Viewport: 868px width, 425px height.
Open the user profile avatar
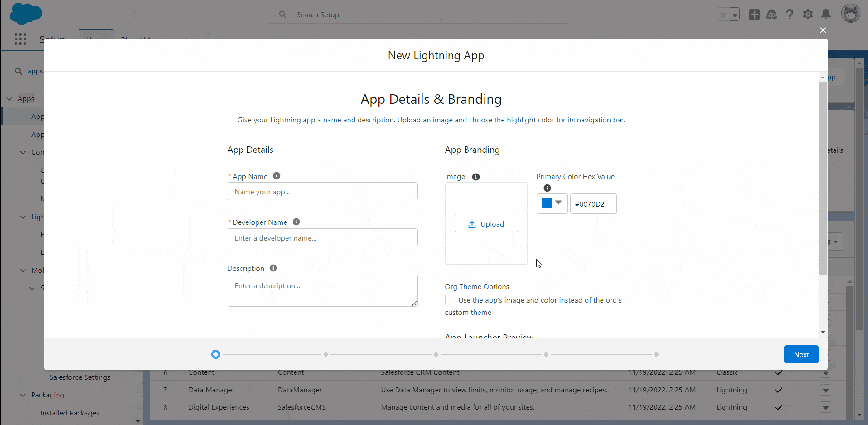tap(851, 14)
